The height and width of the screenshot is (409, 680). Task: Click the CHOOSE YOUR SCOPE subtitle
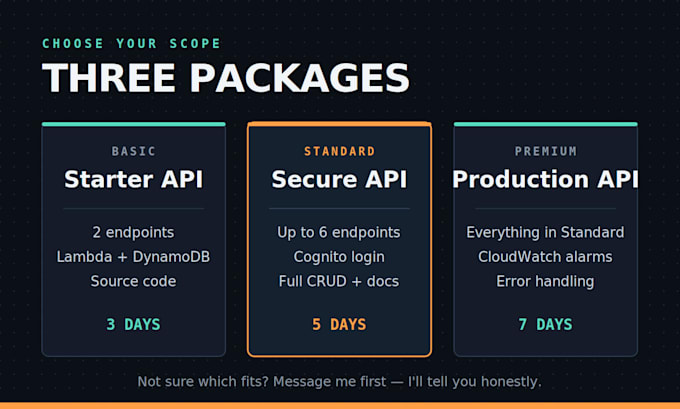coord(131,43)
